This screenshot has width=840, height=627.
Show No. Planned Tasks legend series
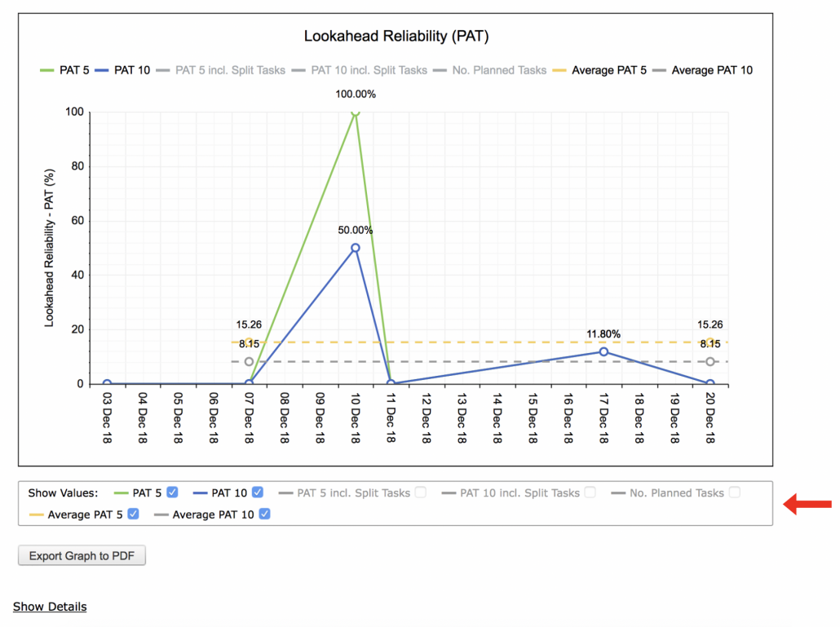[489, 70]
